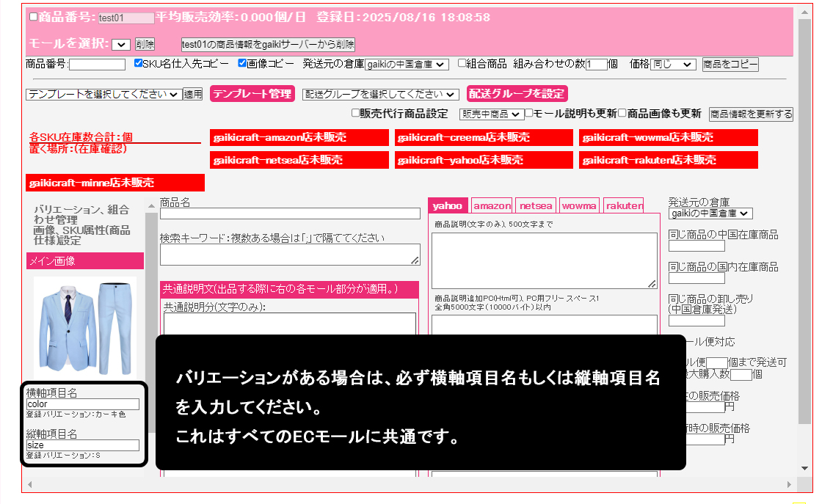Screen dimensions: 833x504
Task: Click the 商品名 text input field
Action: 290,213
